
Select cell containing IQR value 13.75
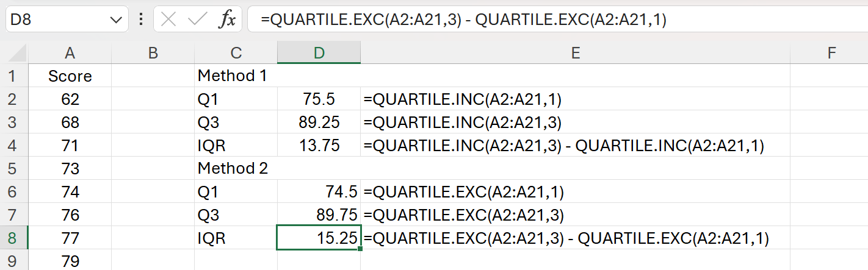(x=319, y=146)
